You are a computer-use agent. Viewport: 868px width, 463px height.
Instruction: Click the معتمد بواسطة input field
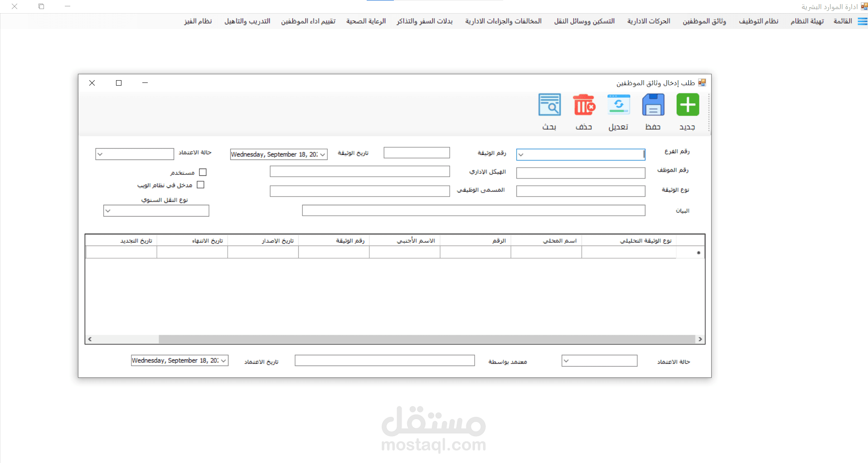[385, 361]
